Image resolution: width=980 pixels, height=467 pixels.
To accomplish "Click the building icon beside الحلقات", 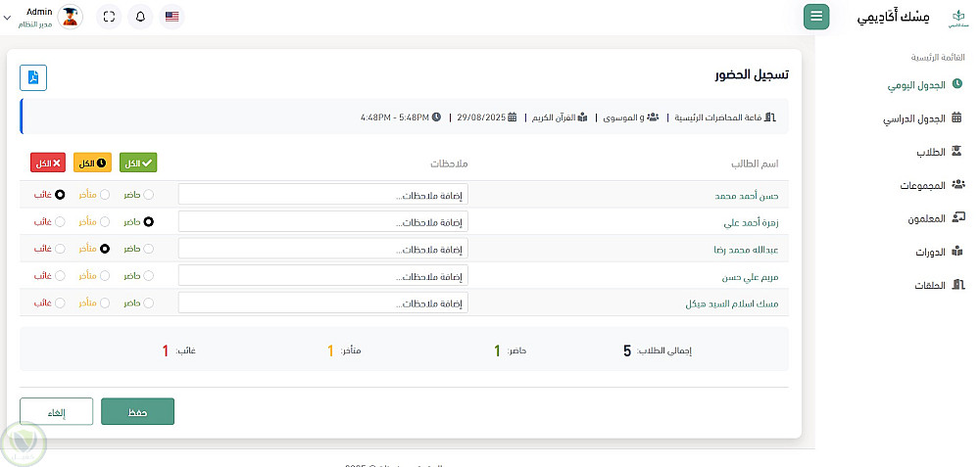I will 958,285.
